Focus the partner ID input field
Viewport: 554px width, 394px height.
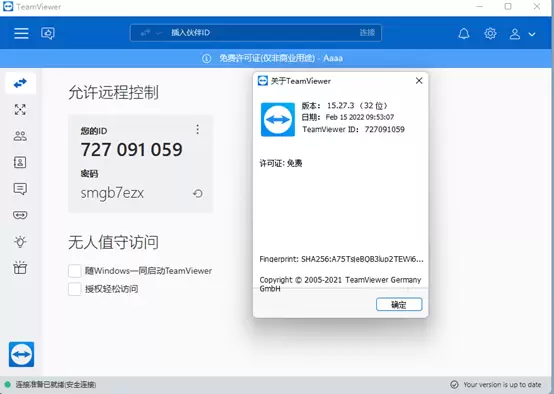256,33
